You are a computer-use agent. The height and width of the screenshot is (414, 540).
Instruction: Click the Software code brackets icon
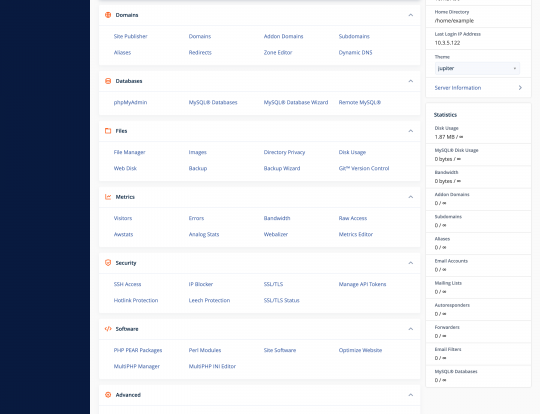pos(108,329)
